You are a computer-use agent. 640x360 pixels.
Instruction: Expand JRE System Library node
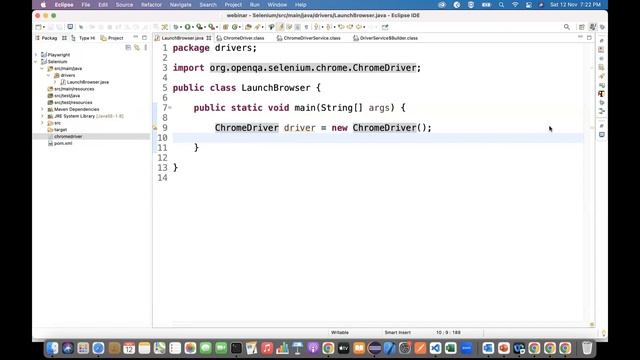[x=42, y=116]
